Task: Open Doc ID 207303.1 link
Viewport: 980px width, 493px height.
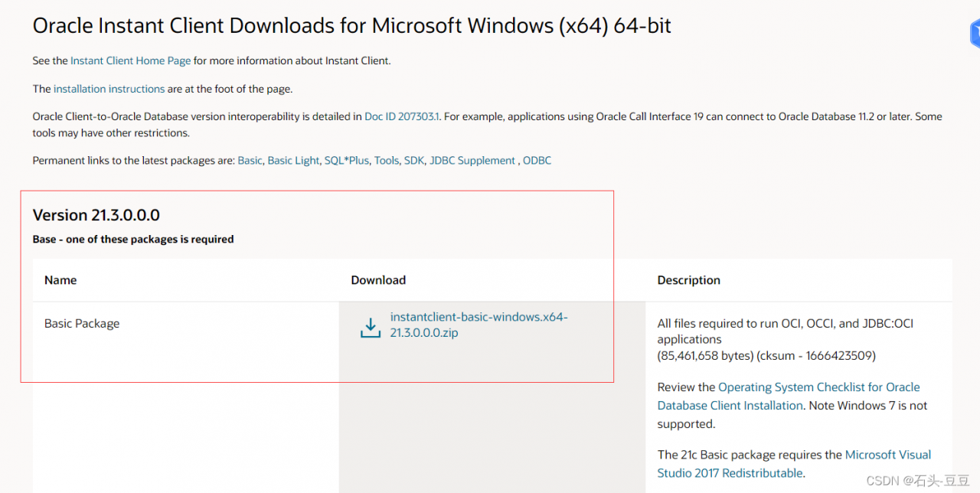Action: pos(402,116)
